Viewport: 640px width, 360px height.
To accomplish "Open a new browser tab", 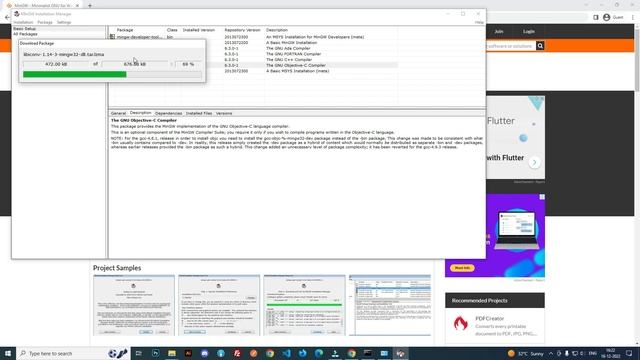I will [x=90, y=6].
